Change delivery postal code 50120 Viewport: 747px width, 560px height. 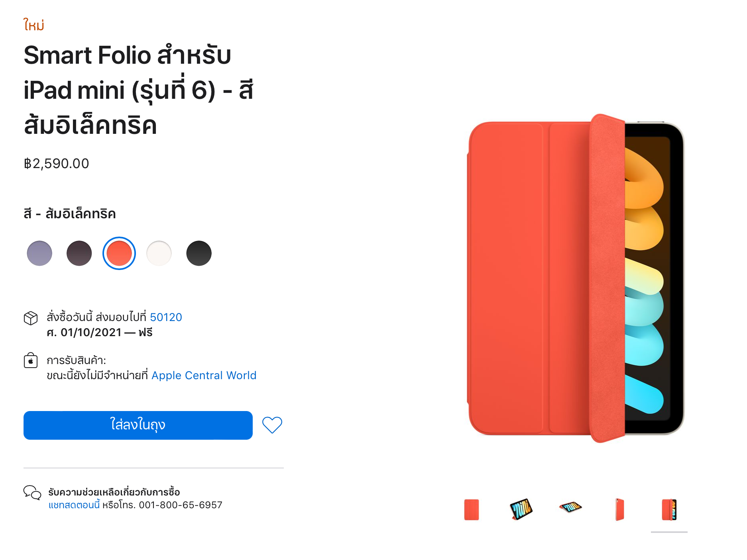click(166, 317)
